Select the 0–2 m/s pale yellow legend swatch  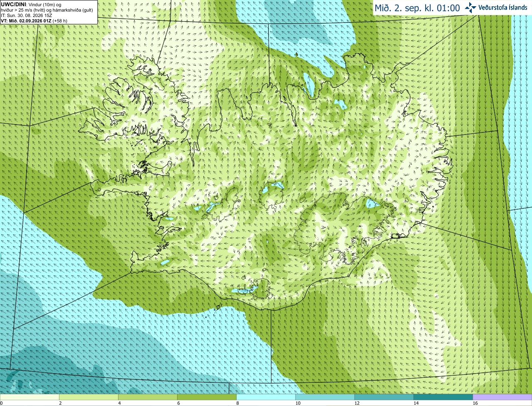pyautogui.click(x=30, y=397)
